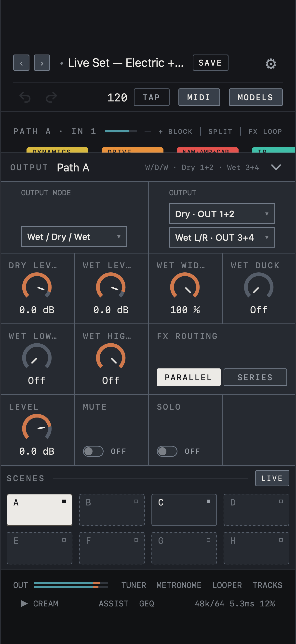Open the Looper tab
The height and width of the screenshot is (644, 296).
(227, 585)
